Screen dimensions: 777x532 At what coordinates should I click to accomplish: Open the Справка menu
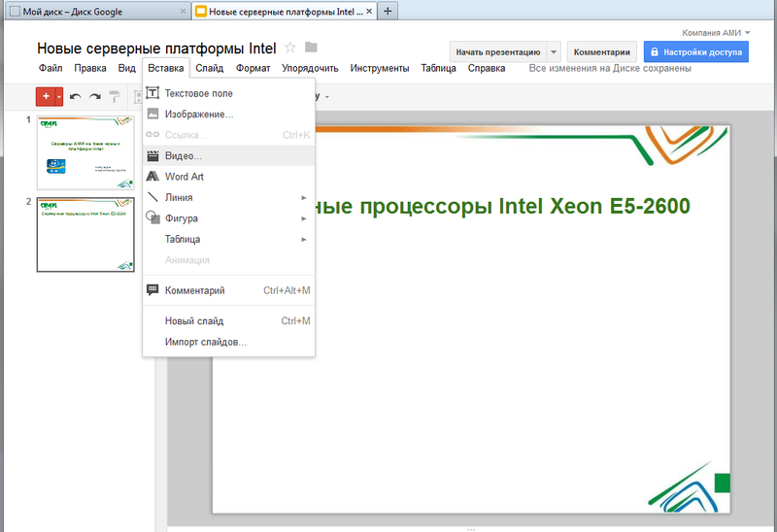[487, 68]
